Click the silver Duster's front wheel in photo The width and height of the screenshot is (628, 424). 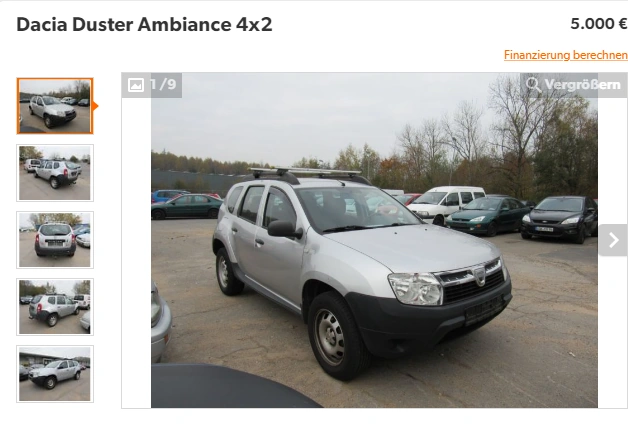[x=336, y=336]
